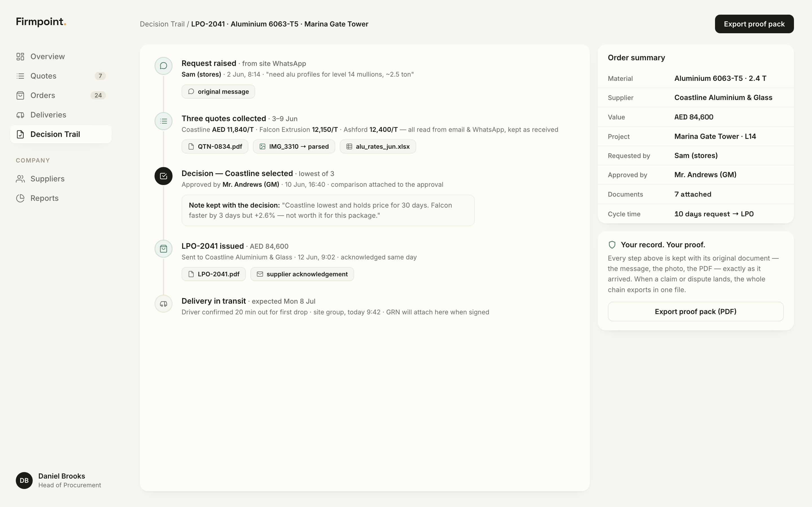Select the Decision Trail nav item
The width and height of the screenshot is (812, 507).
[x=61, y=134]
